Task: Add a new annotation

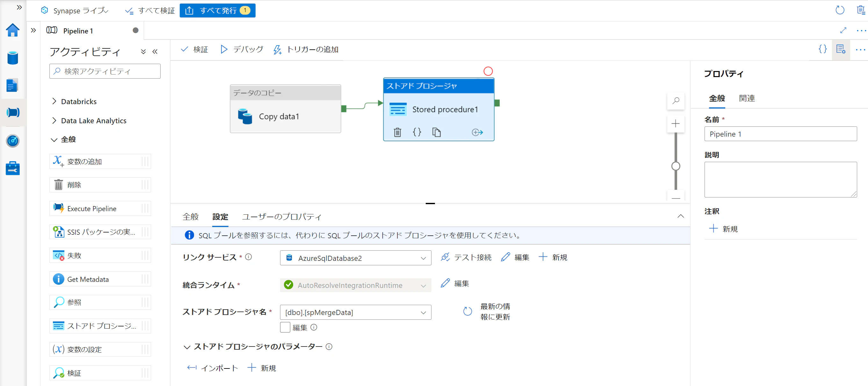Action: pyautogui.click(x=723, y=229)
